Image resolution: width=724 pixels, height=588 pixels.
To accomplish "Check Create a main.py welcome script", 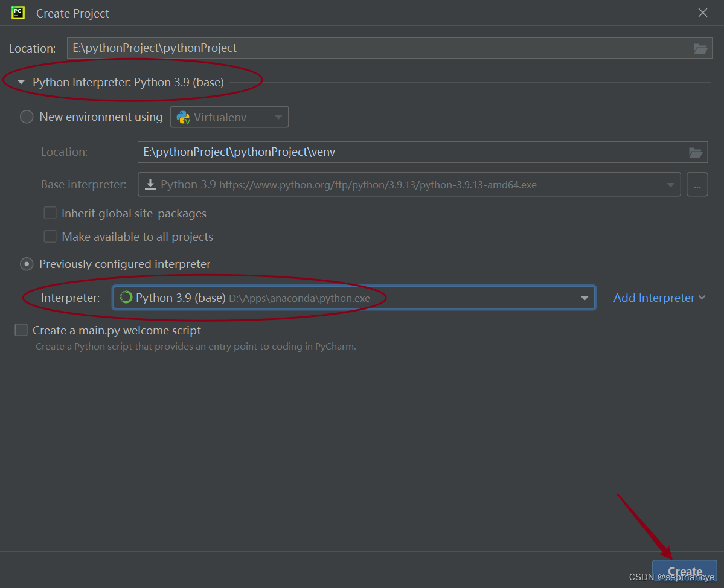I will [x=21, y=330].
